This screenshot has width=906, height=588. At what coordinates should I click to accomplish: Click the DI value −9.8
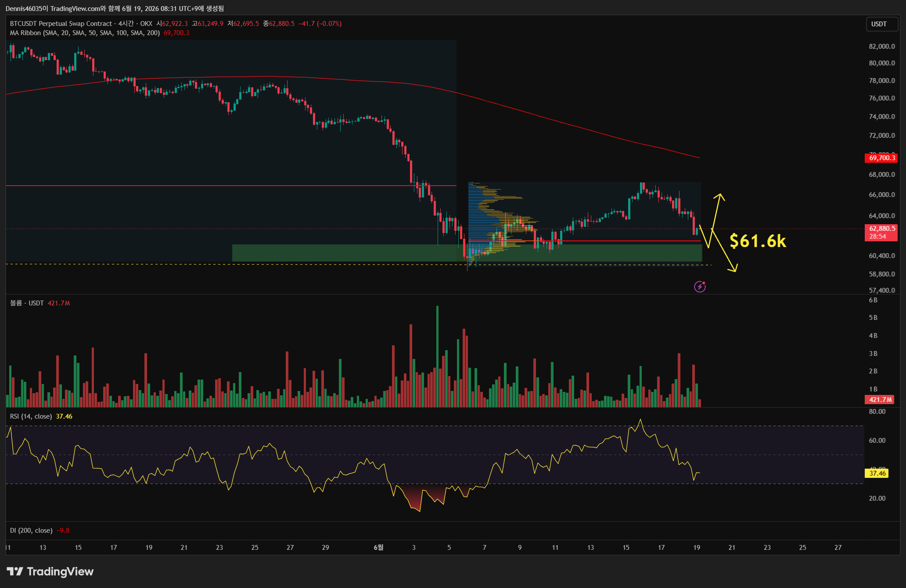pyautogui.click(x=63, y=531)
